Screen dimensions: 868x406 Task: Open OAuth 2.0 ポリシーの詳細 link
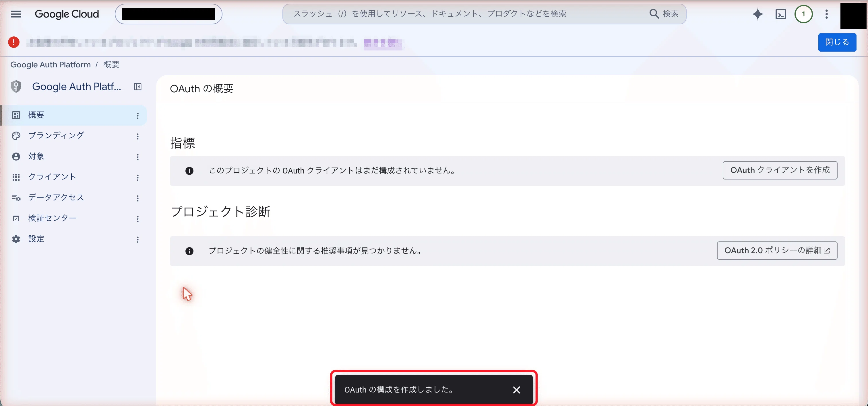click(x=777, y=251)
